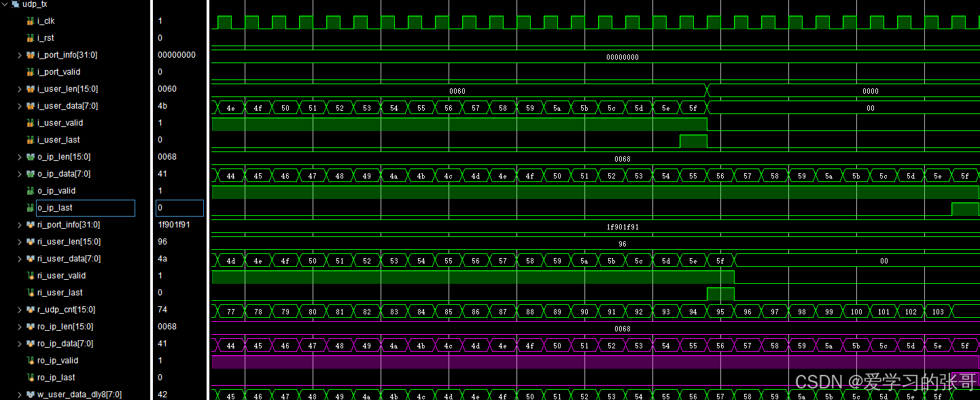Collapse the udp_tx group
This screenshot has height=400, width=980.
pos(5,4)
